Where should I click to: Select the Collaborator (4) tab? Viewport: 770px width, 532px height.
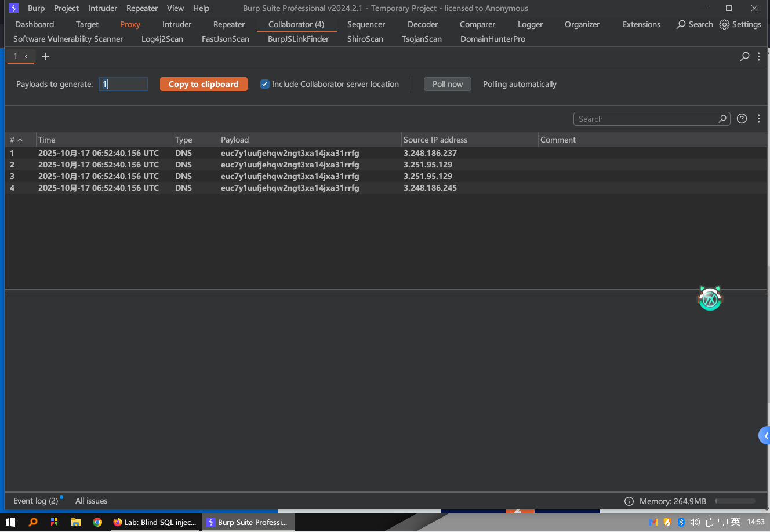296,24
